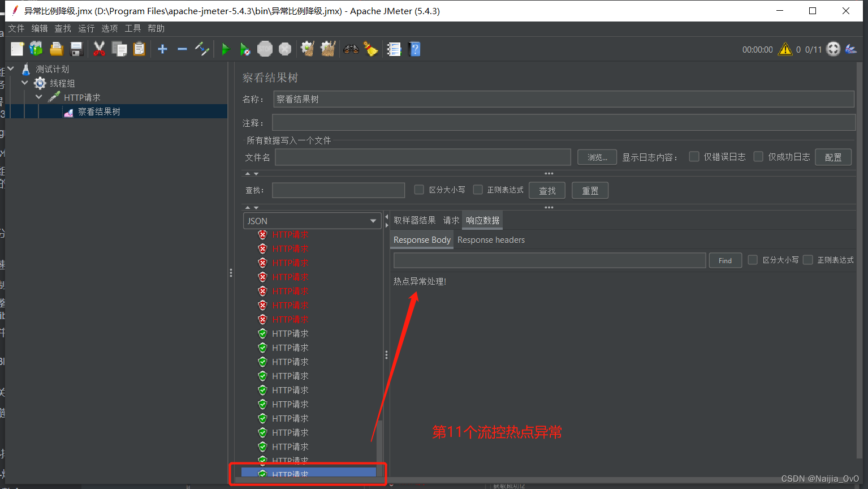Select 察看结果树 in the test plan tree
868x489 pixels.
99,111
